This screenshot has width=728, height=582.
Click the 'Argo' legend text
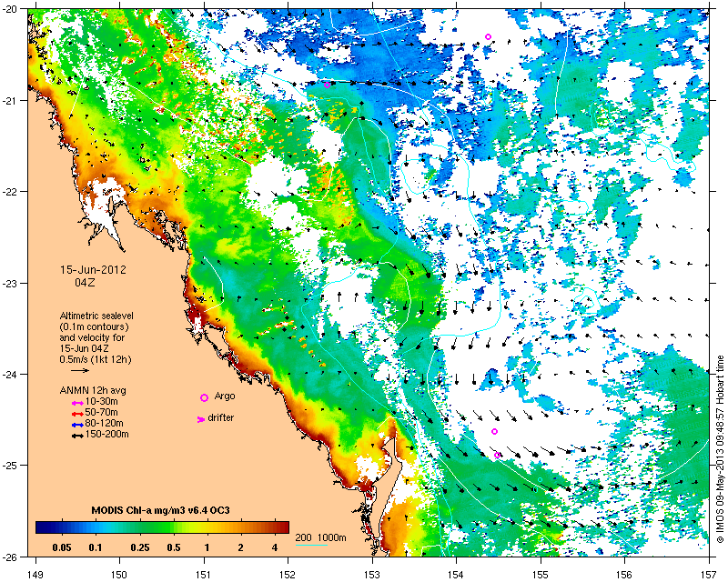225,396
